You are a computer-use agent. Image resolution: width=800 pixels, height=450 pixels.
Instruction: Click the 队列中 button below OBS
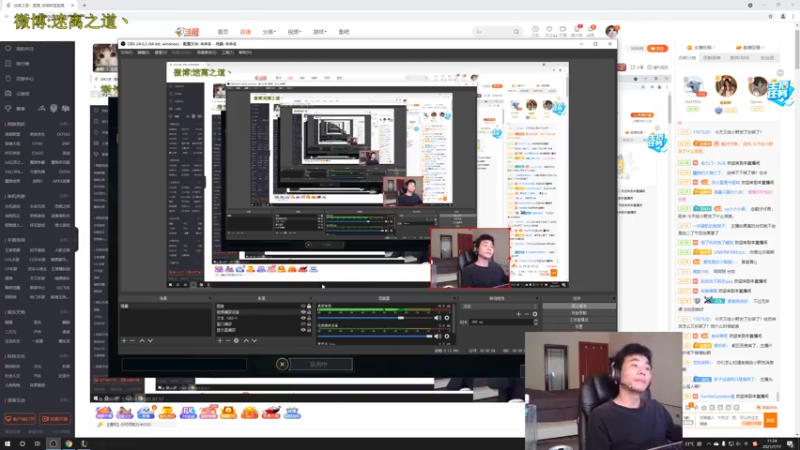click(x=319, y=364)
